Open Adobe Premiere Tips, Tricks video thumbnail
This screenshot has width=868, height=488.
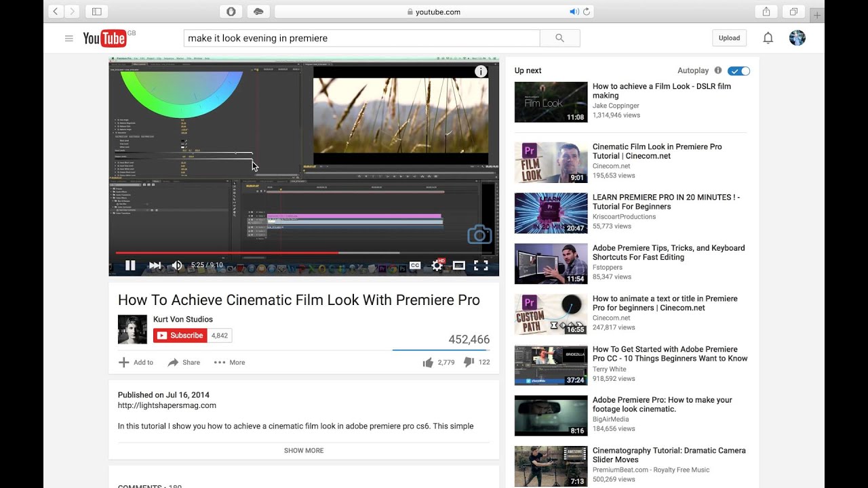tap(551, 264)
